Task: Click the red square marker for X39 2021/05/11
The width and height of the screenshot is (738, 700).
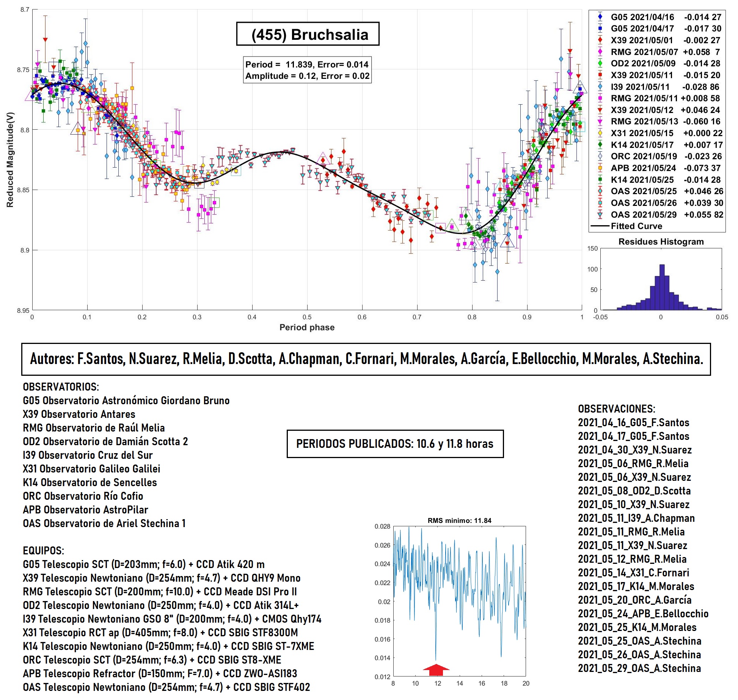Action: coord(600,75)
